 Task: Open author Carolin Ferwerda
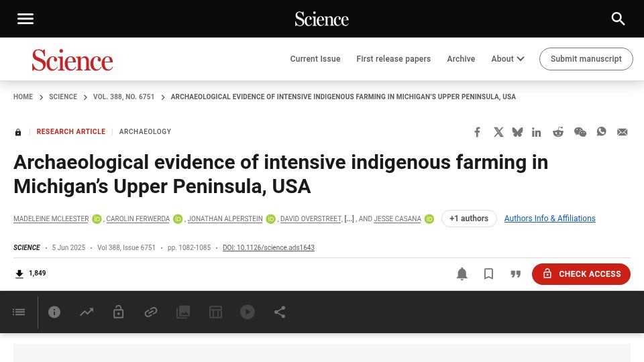pyautogui.click(x=138, y=219)
